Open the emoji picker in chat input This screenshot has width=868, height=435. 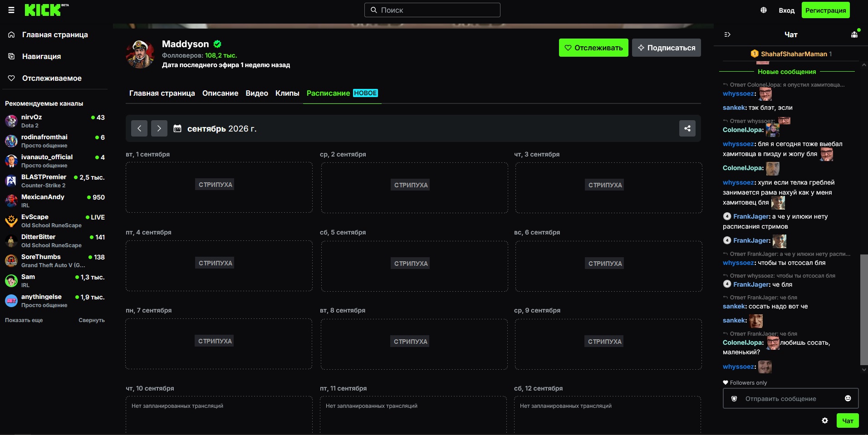click(x=848, y=398)
